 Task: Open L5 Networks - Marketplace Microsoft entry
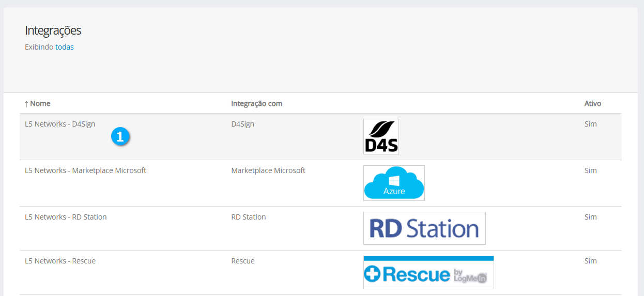tap(85, 170)
